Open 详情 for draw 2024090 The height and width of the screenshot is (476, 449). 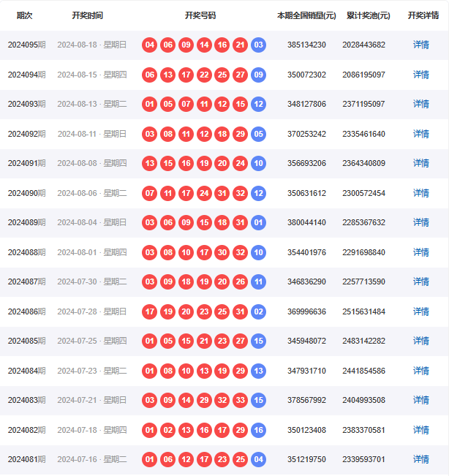(x=420, y=193)
